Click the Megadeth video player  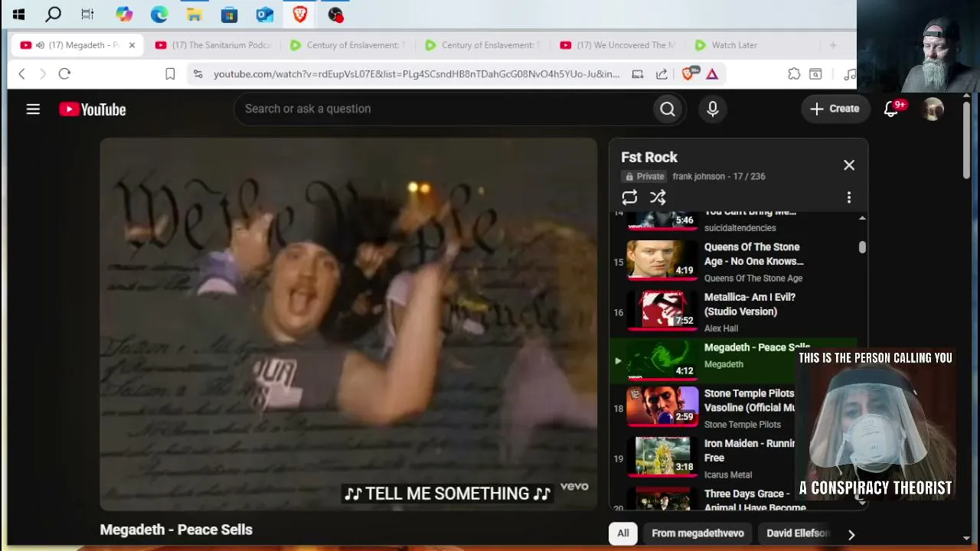pyautogui.click(x=348, y=324)
